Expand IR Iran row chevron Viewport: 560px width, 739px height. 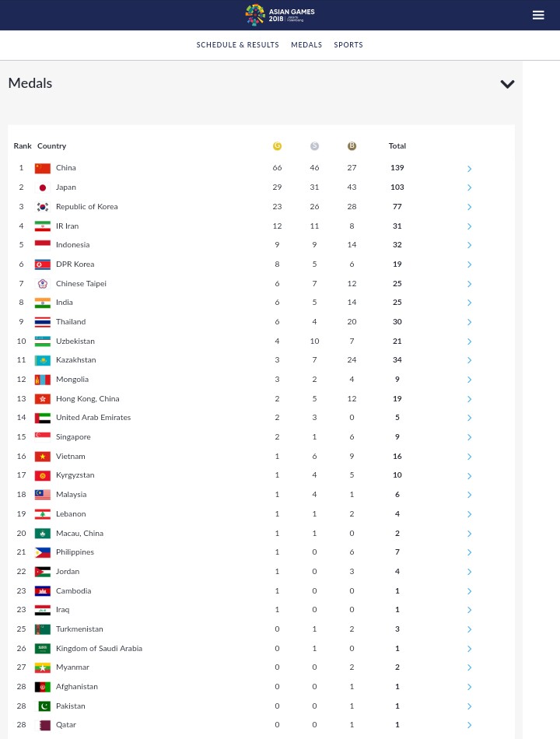coord(469,226)
